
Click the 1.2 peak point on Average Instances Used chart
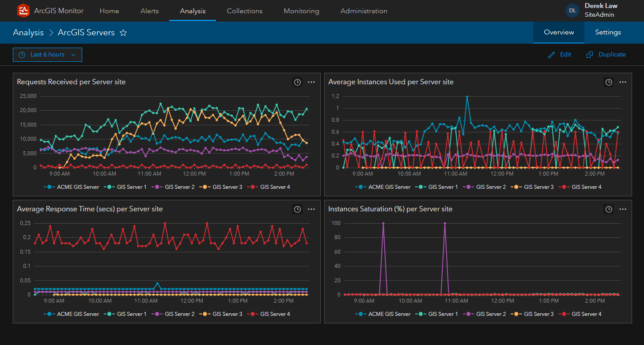[467, 97]
